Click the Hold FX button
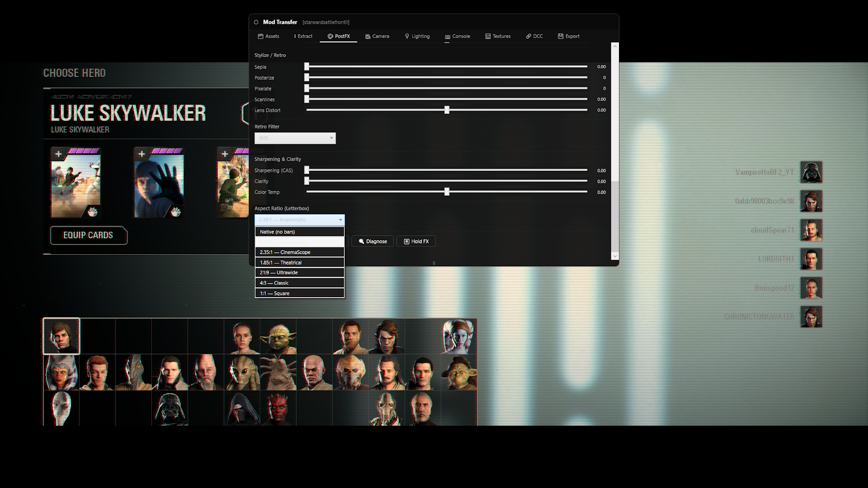This screenshot has width=868, height=488. point(416,241)
